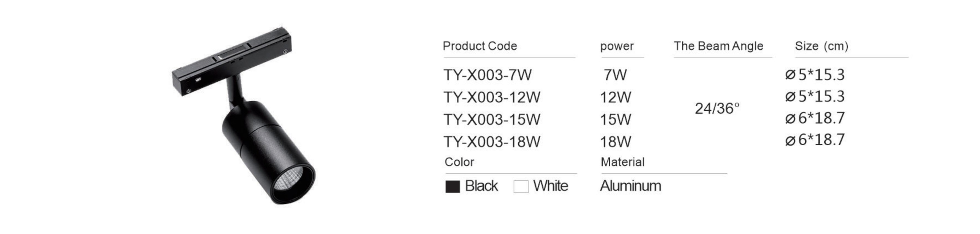The image size is (980, 234).
Task: Click the 7W power value
Action: [x=615, y=75]
